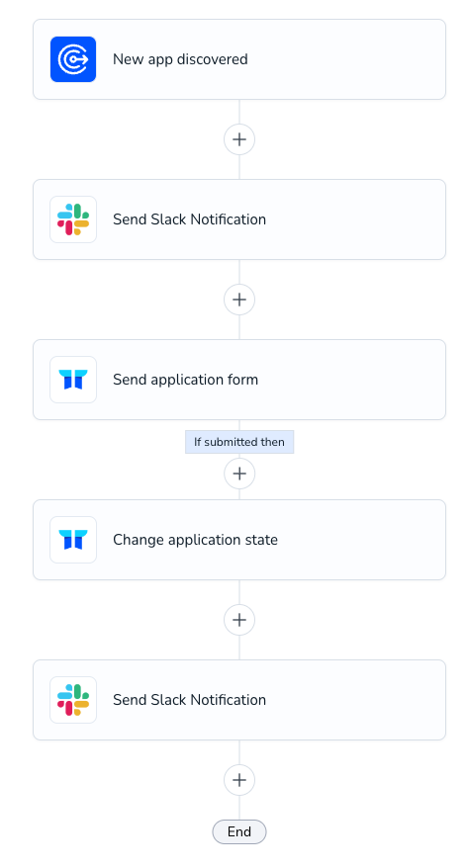The width and height of the screenshot is (468, 868).
Task: Insert a step just above End
Action: (239, 780)
